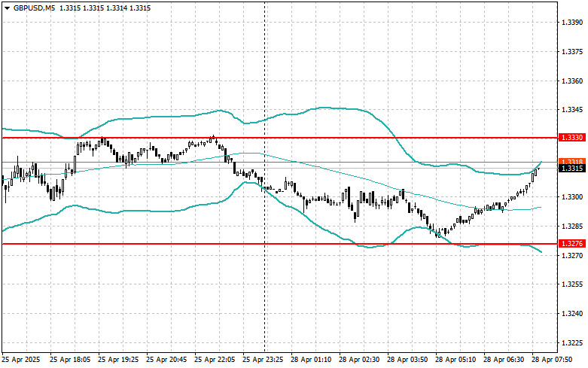The image size is (588, 368).
Task: Click the 25 Apr 20:45 time label
Action: (x=166, y=360)
